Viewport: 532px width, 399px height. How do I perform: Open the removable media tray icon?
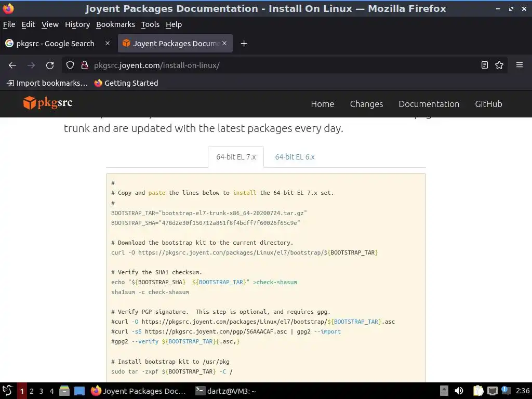pos(444,391)
